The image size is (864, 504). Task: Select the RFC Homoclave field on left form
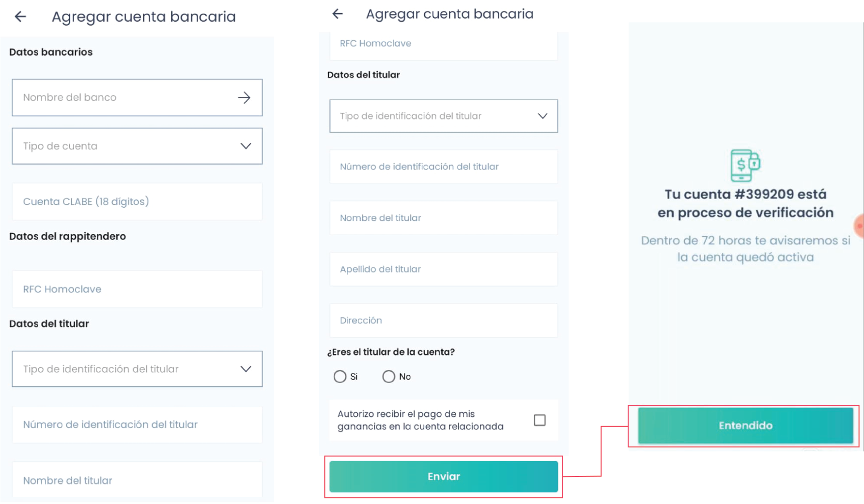(137, 289)
